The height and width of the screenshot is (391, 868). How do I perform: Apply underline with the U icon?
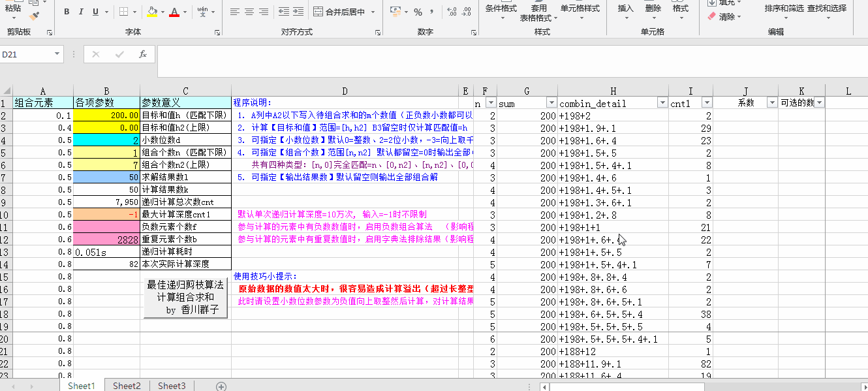[x=96, y=12]
